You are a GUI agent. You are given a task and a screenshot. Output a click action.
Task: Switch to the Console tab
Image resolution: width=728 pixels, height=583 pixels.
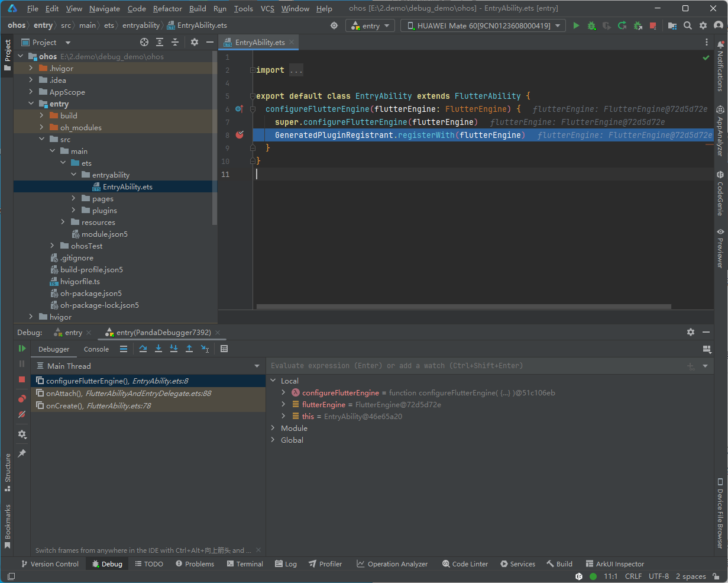coord(96,349)
